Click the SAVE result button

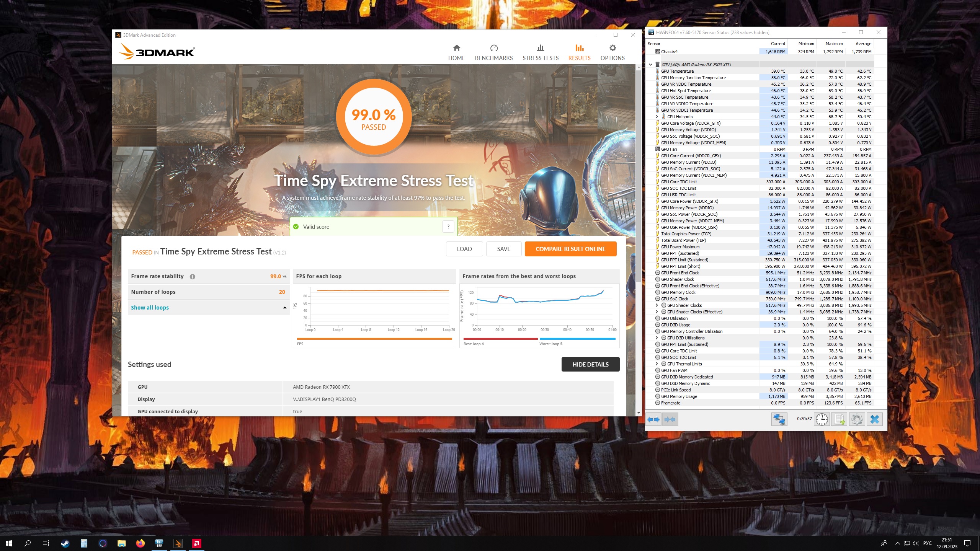click(x=503, y=249)
